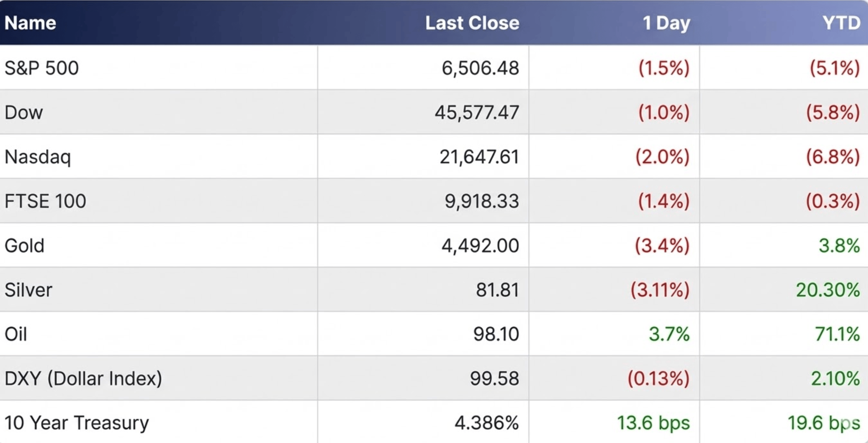868x443 pixels.
Task: Click the S&P 500 row name
Action: [42, 68]
